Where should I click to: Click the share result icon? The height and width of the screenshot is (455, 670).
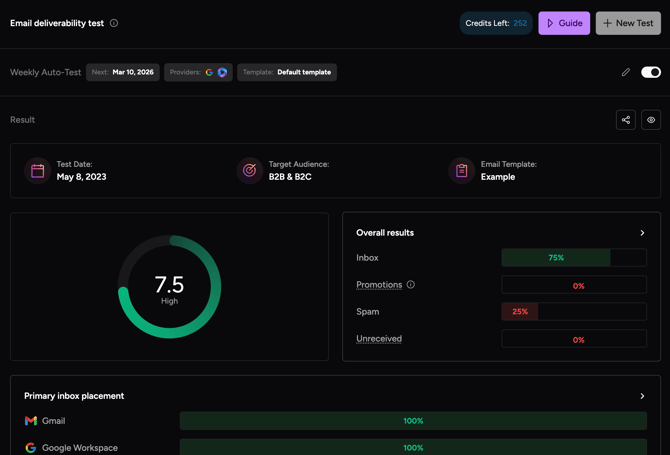[626, 120]
